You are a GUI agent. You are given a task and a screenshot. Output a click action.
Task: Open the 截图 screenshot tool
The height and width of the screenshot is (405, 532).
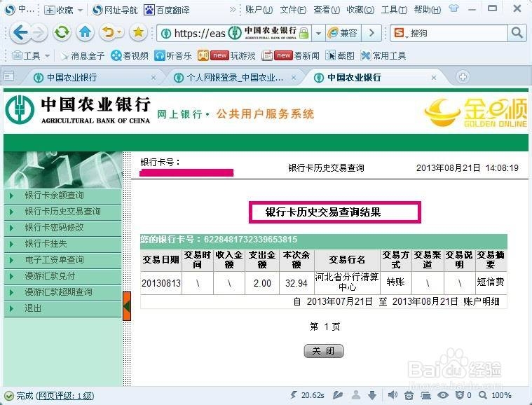click(x=340, y=55)
